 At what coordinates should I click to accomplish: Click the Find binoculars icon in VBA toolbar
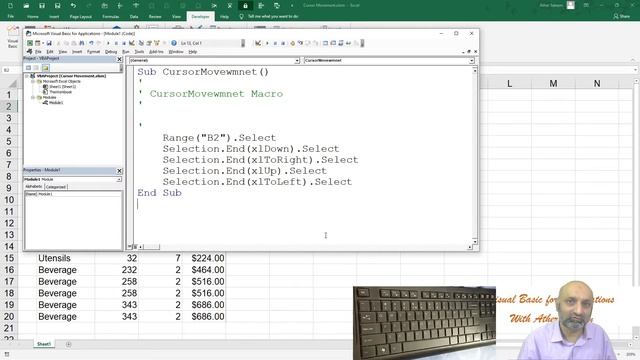coord(82,43)
